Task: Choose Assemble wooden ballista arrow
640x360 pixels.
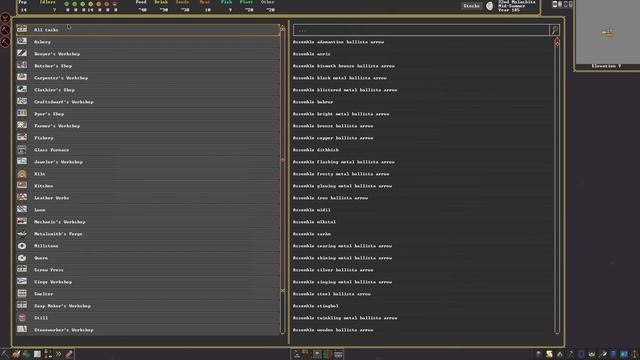Action: click(333, 330)
